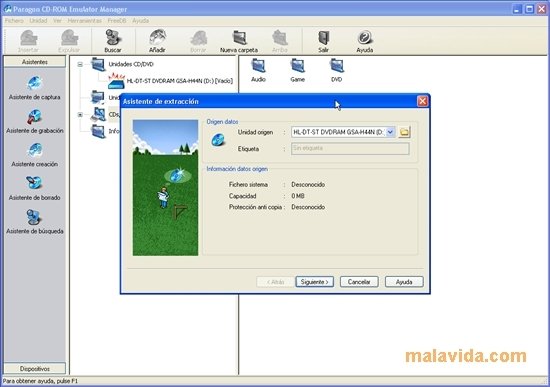
Task: Browse with folder icon beside Unidad origen
Action: click(404, 132)
